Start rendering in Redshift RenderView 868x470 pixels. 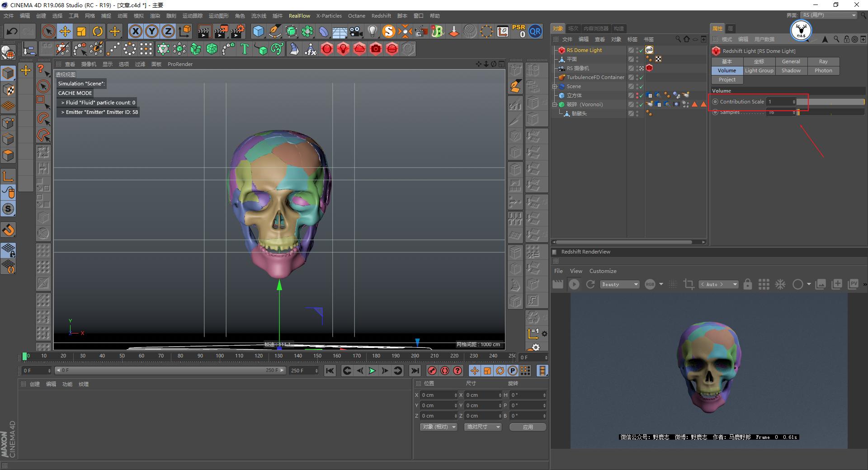pos(574,285)
